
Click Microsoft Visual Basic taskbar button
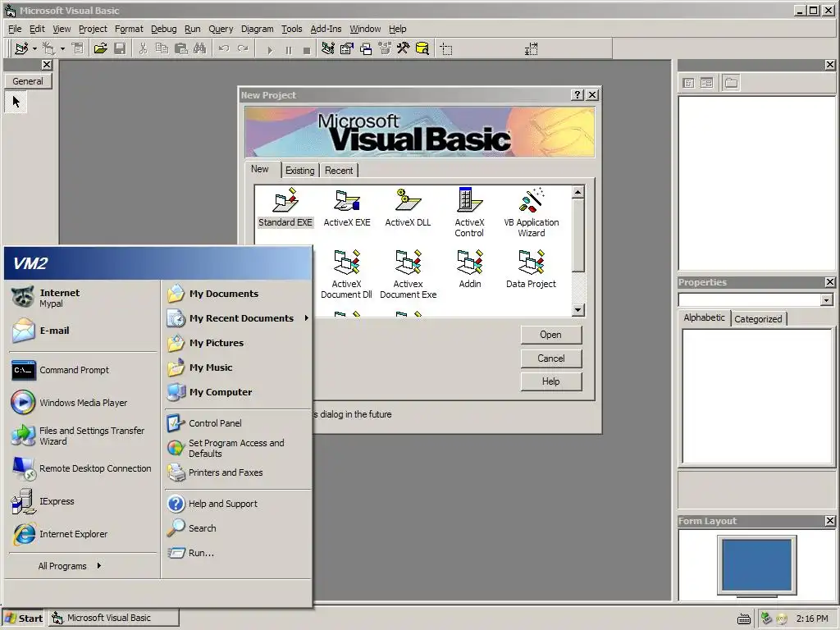pyautogui.click(x=114, y=619)
